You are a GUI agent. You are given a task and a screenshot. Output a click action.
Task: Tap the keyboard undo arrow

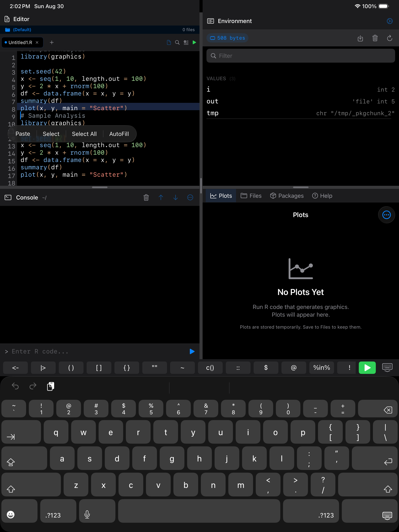[15, 386]
